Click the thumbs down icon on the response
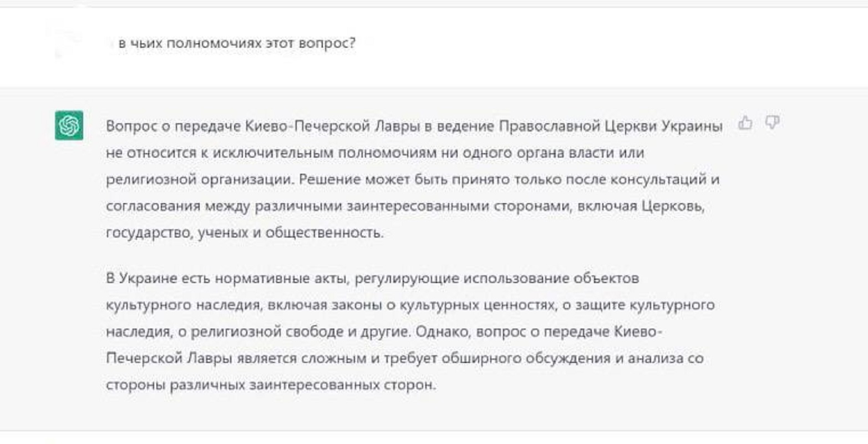The height and width of the screenshot is (444, 868). point(772,122)
